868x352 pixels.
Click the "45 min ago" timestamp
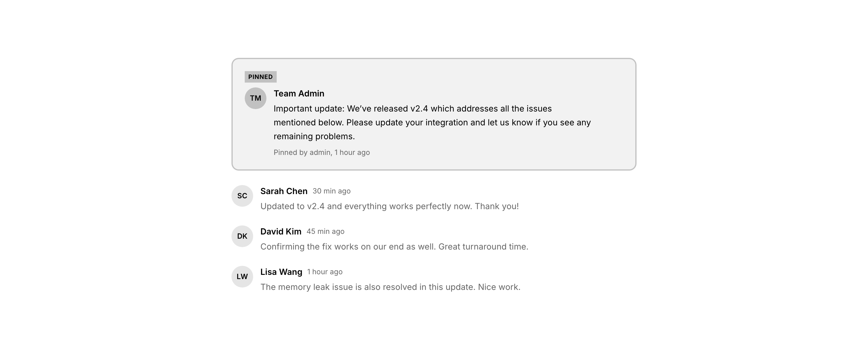(x=325, y=232)
